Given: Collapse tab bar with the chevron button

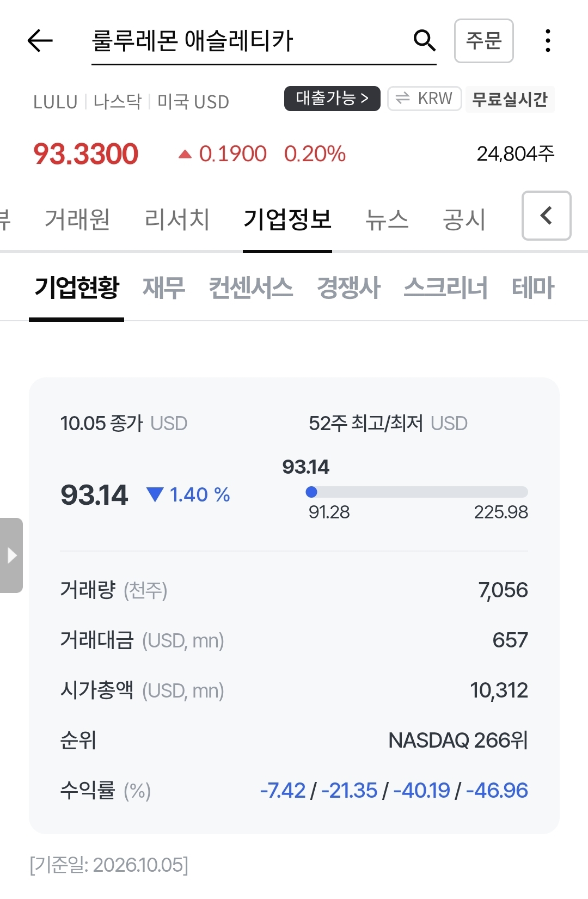Looking at the screenshot, I should (547, 216).
